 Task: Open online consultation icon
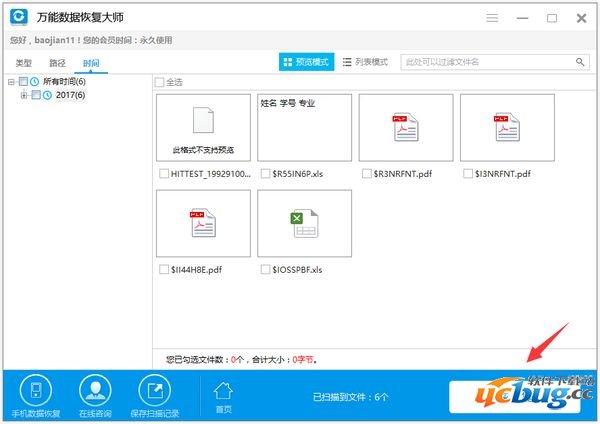point(95,391)
